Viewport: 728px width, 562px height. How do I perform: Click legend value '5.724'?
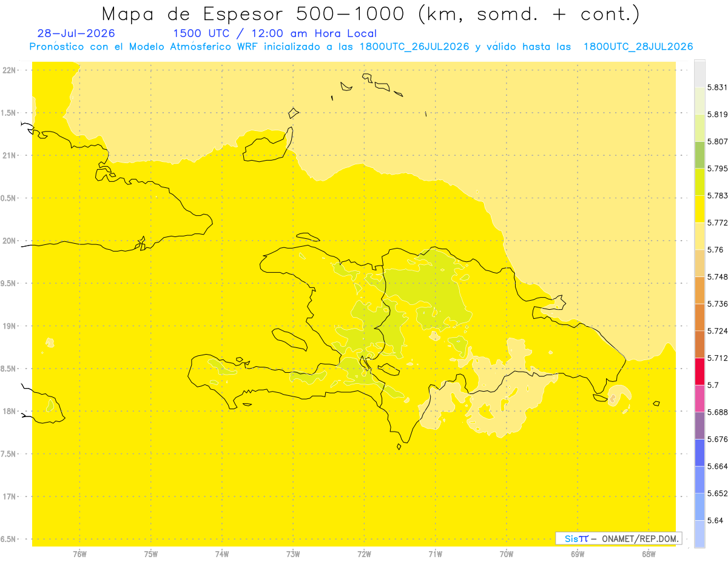click(717, 331)
